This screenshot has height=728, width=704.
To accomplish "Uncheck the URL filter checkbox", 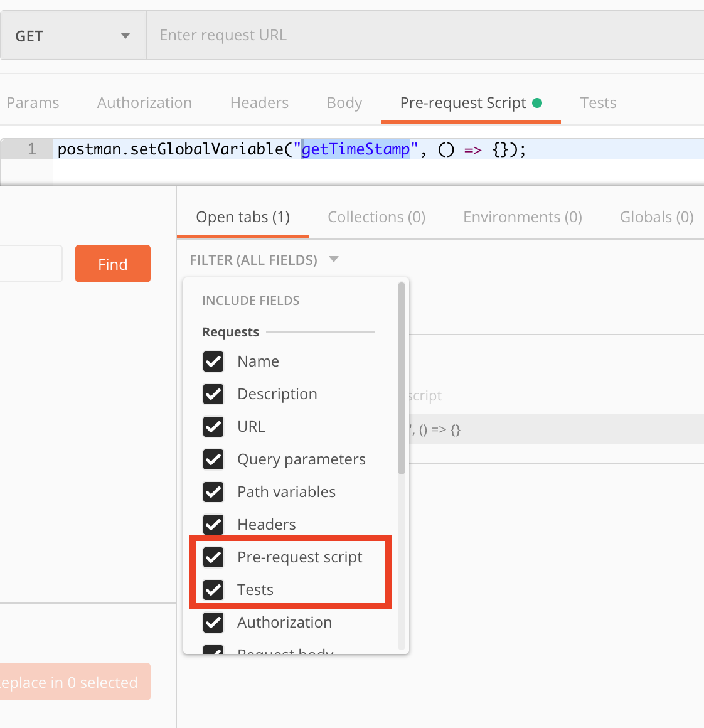I will point(213,426).
